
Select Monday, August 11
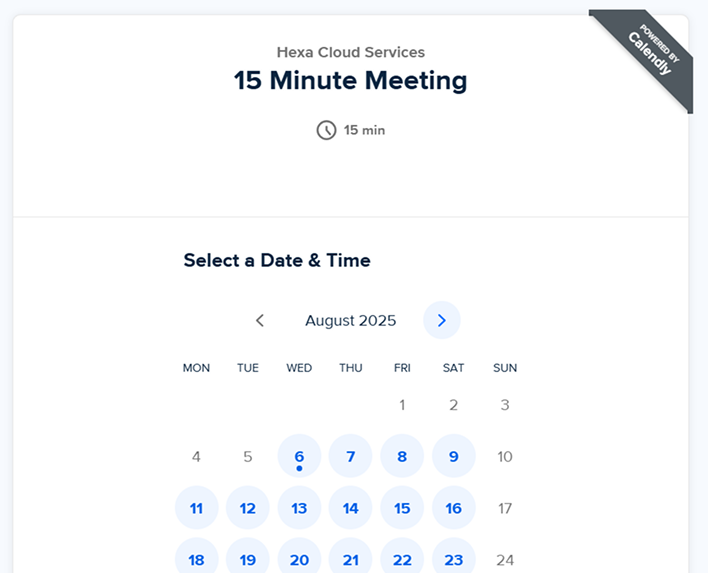(196, 508)
